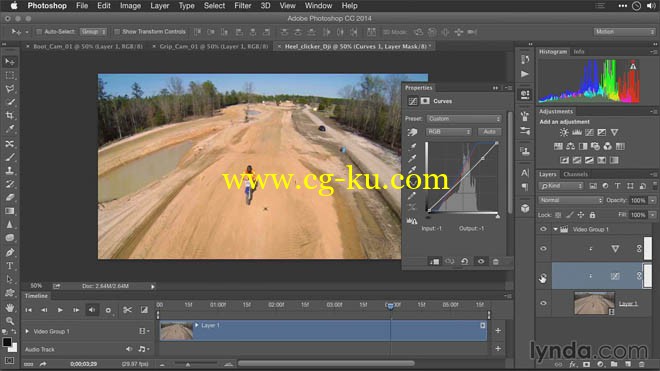660x371 pixels.
Task: Enable Show Transform Controls checkbox
Action: click(x=117, y=32)
